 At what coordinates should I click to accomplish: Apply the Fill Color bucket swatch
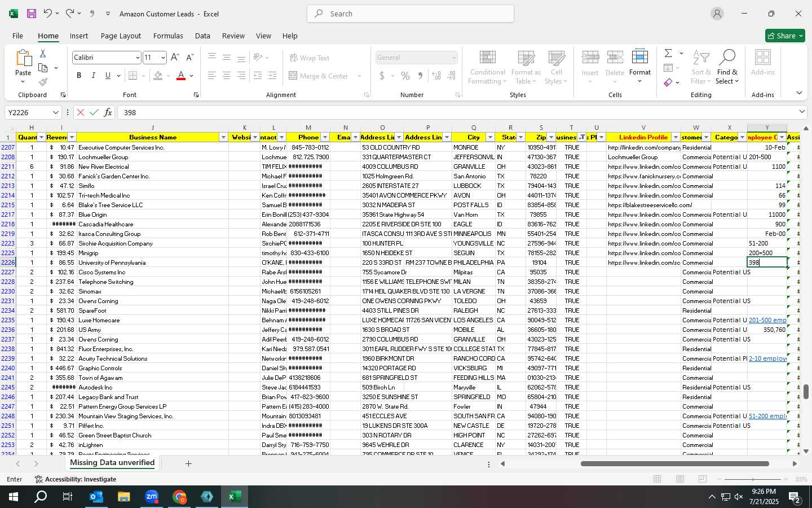click(158, 76)
